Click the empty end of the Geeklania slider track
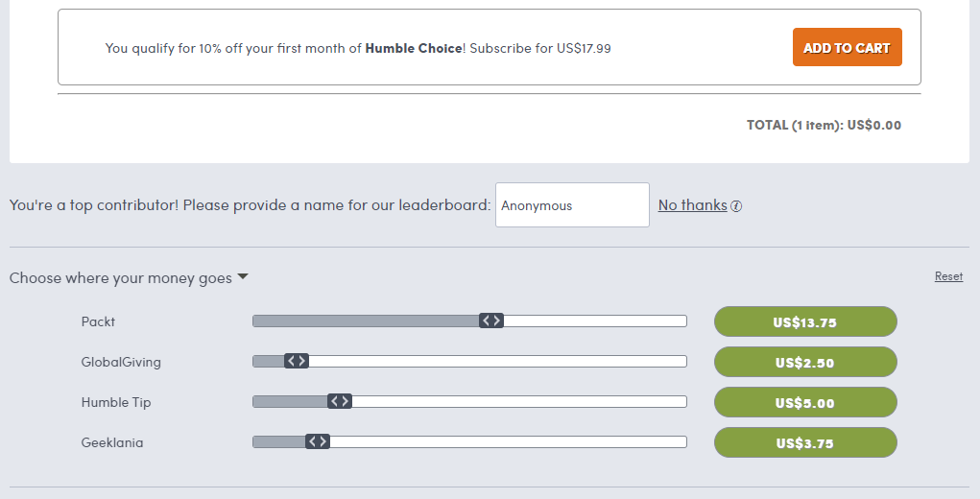Viewport: 980px width, 499px height. [508, 442]
